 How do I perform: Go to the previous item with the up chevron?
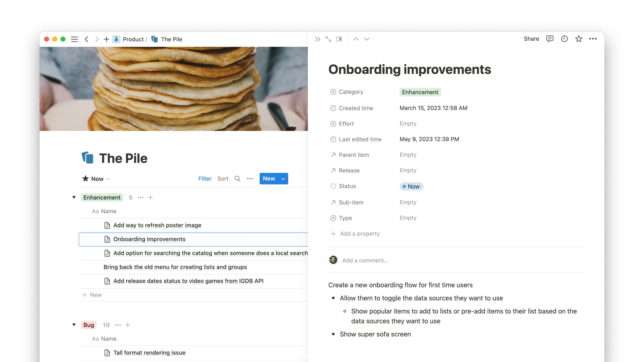[356, 39]
